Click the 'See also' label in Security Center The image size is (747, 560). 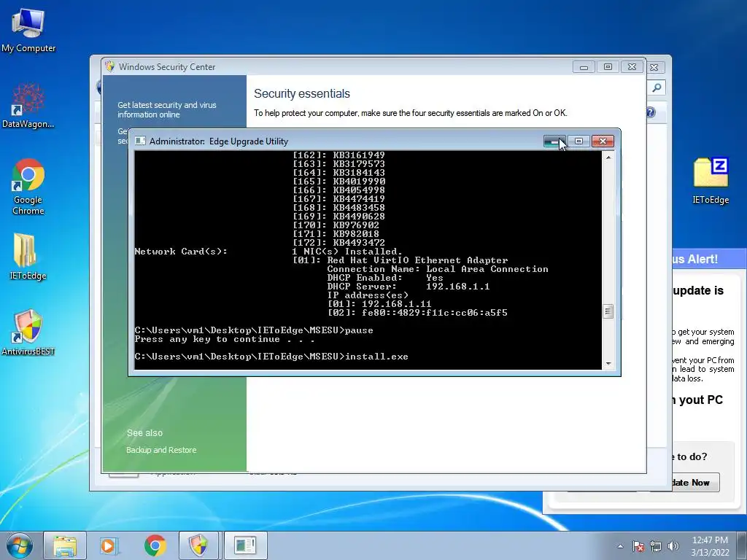[145, 433]
